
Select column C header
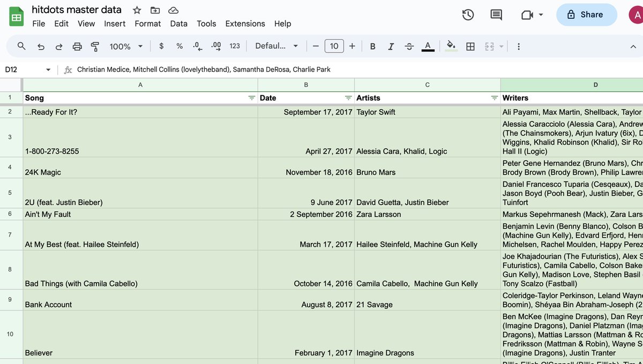pos(428,85)
